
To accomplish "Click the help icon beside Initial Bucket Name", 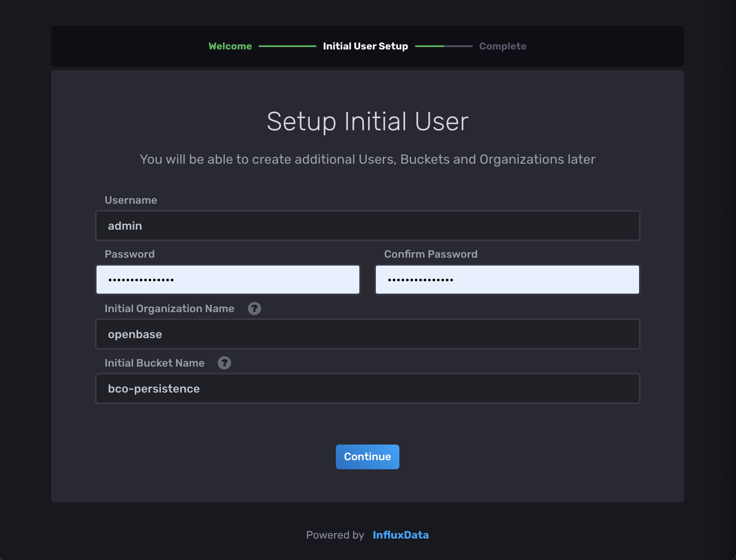I will click(x=224, y=363).
